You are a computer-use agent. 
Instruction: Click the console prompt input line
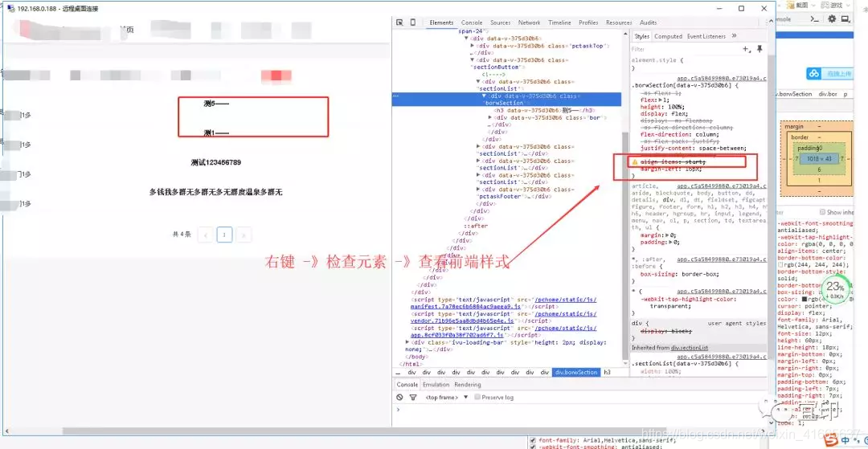pos(581,410)
